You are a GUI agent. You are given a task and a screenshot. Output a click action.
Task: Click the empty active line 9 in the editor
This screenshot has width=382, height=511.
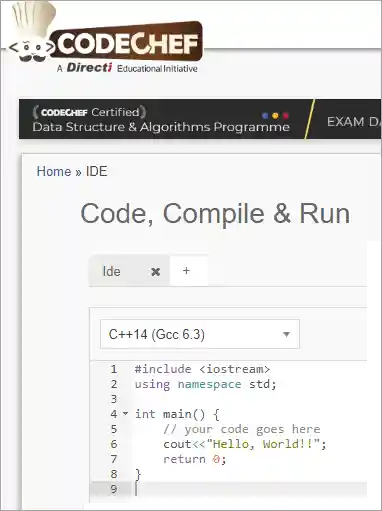(x=250, y=489)
